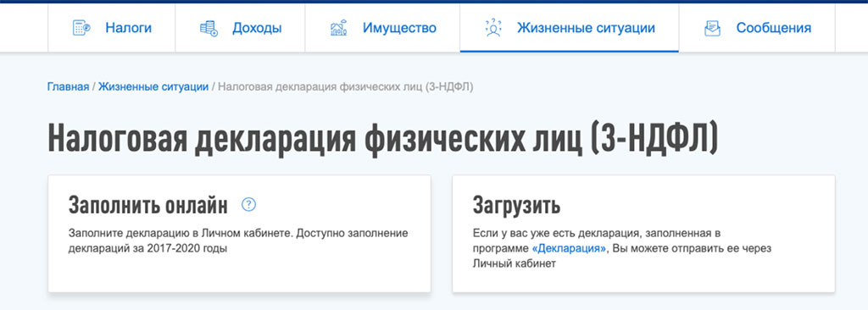Select the Жизненные ситуации tab
This screenshot has height=310, width=868.
pos(569,28)
